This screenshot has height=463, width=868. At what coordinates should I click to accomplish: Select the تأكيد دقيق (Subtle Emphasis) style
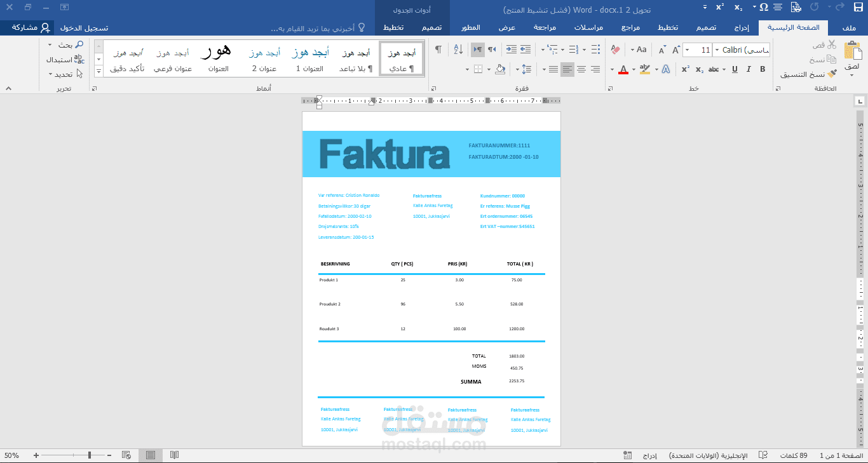click(127, 59)
